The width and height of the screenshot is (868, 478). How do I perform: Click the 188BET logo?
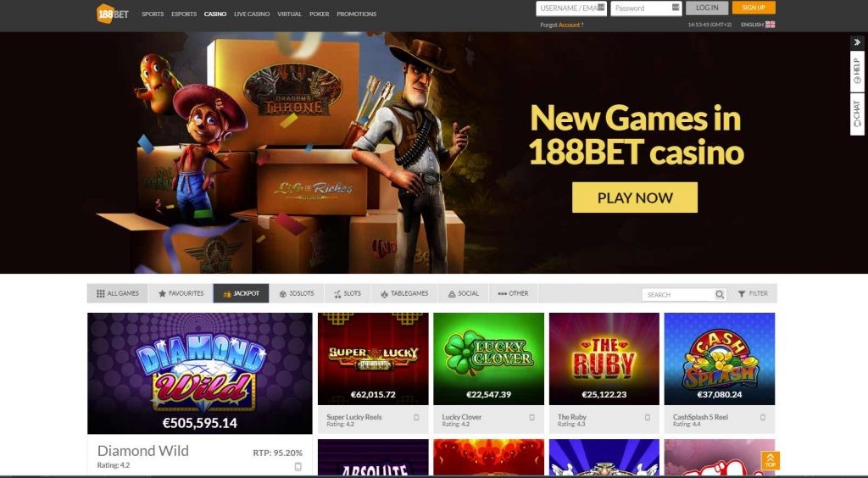click(x=113, y=14)
